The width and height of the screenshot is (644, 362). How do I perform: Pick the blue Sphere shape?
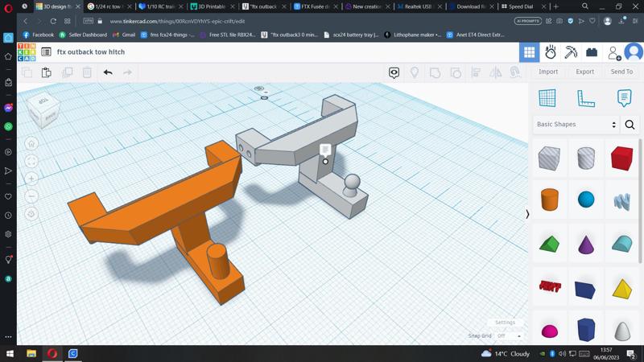pos(586,200)
